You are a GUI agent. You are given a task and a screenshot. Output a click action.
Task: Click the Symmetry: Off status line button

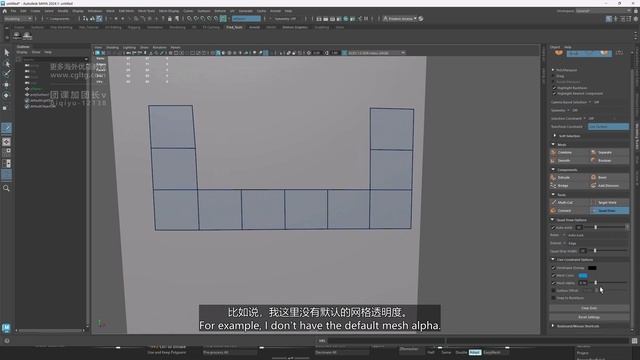click(284, 19)
